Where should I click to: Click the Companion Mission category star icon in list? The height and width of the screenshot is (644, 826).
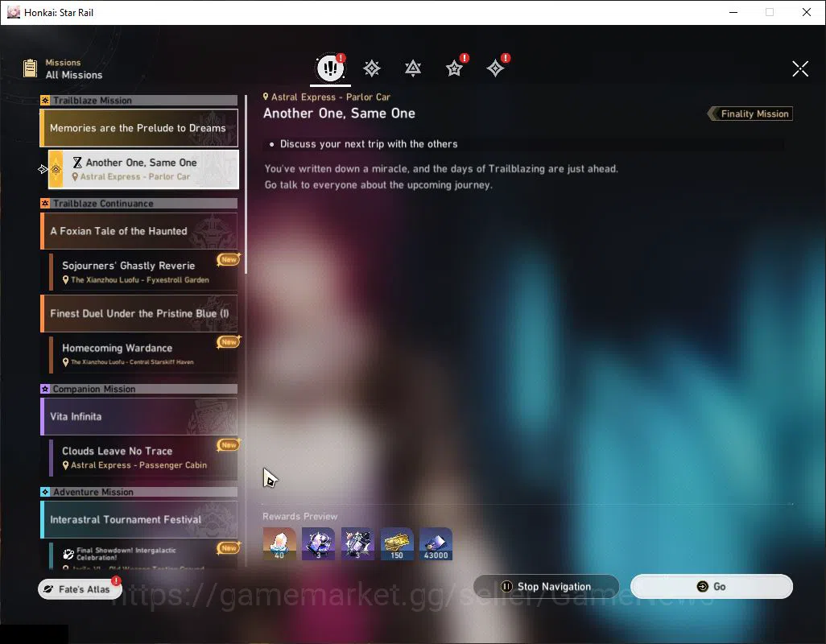(x=45, y=389)
